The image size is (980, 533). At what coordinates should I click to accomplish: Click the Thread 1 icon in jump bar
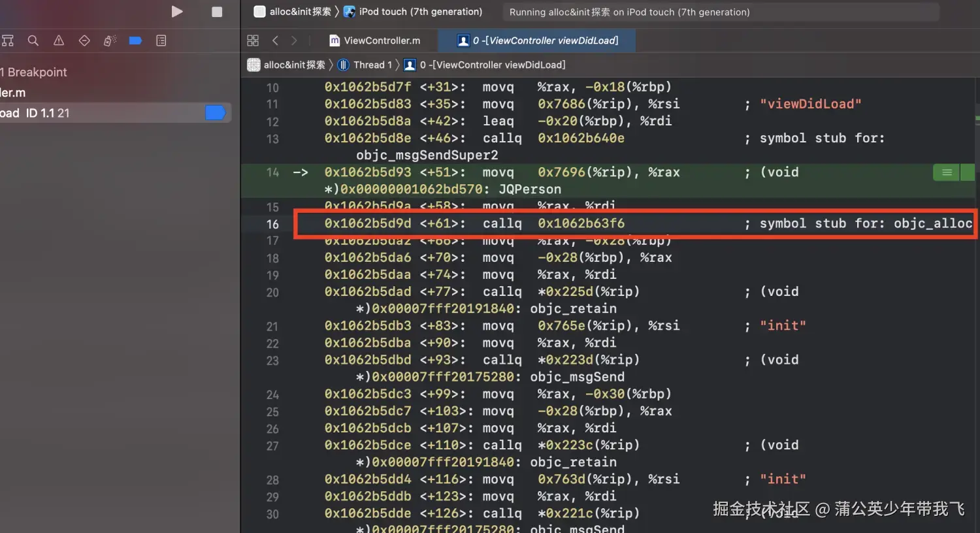343,65
